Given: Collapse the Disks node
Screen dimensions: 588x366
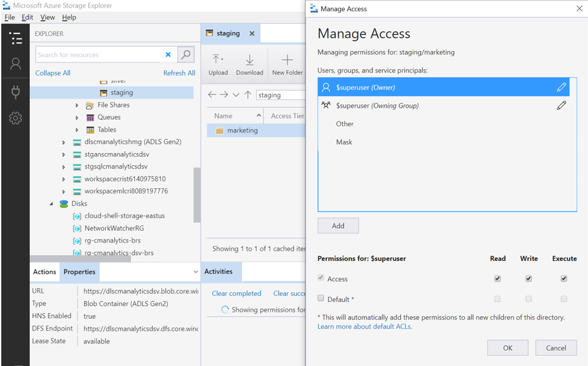Looking at the screenshot, I should point(52,203).
